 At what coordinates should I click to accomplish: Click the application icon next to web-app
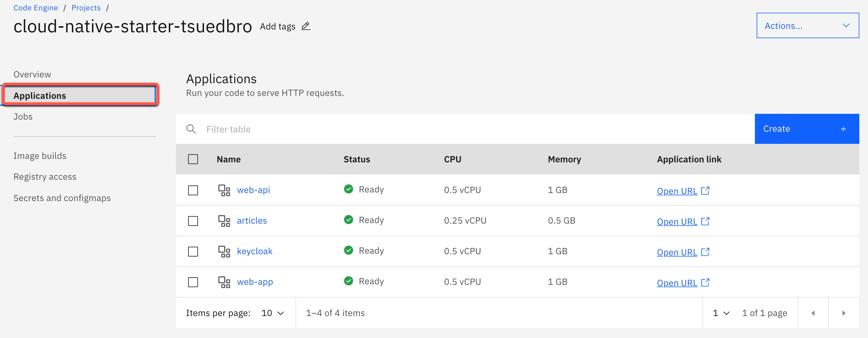click(224, 282)
